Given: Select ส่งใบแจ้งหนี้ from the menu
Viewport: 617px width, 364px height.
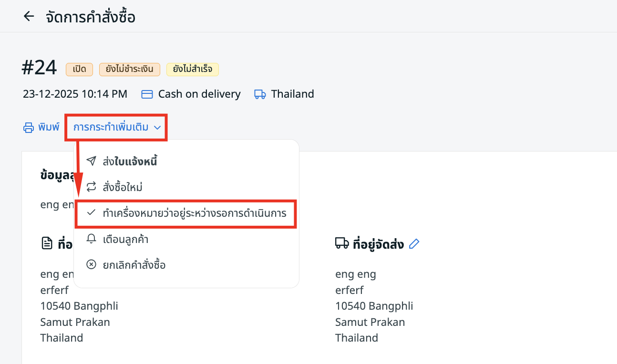Looking at the screenshot, I should (x=130, y=162).
